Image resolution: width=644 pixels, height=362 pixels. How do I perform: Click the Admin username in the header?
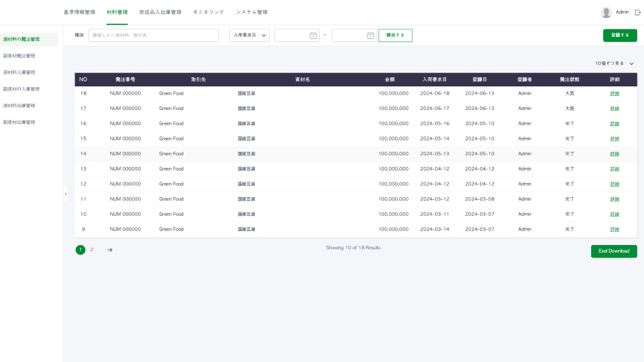pos(622,13)
